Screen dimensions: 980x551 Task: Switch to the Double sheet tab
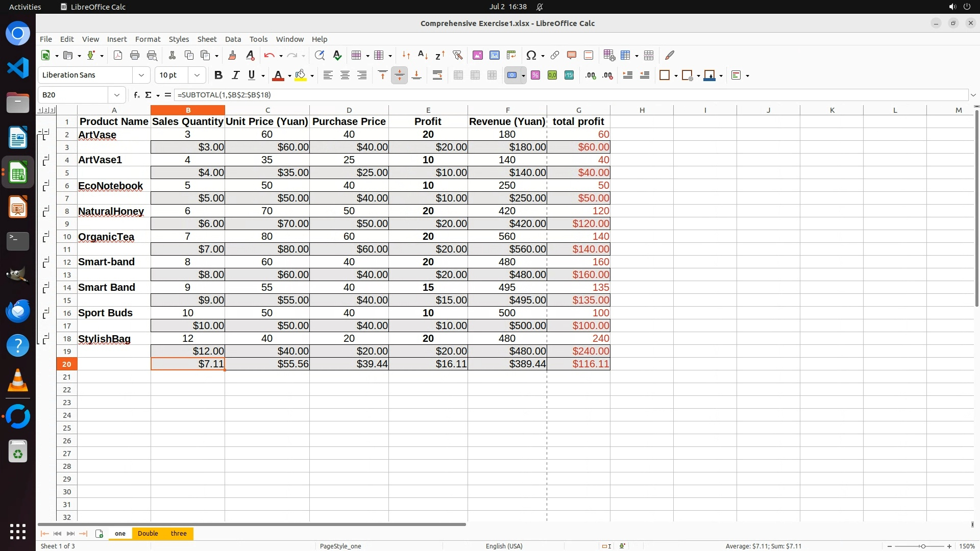pos(148,533)
